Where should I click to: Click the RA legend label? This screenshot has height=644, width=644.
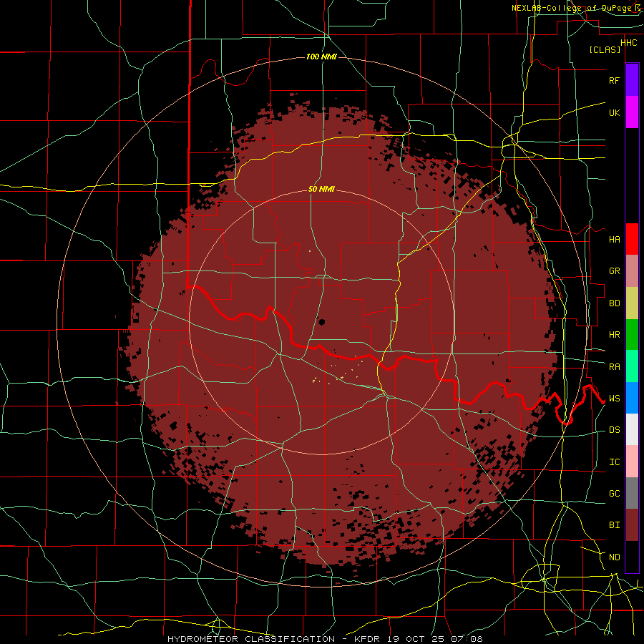click(614, 367)
